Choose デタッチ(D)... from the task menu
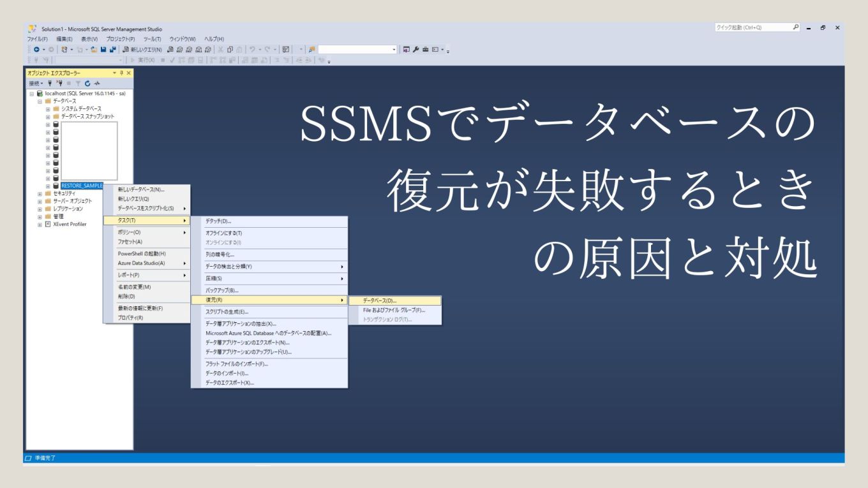Viewport: 868px width, 488px height. pyautogui.click(x=269, y=221)
